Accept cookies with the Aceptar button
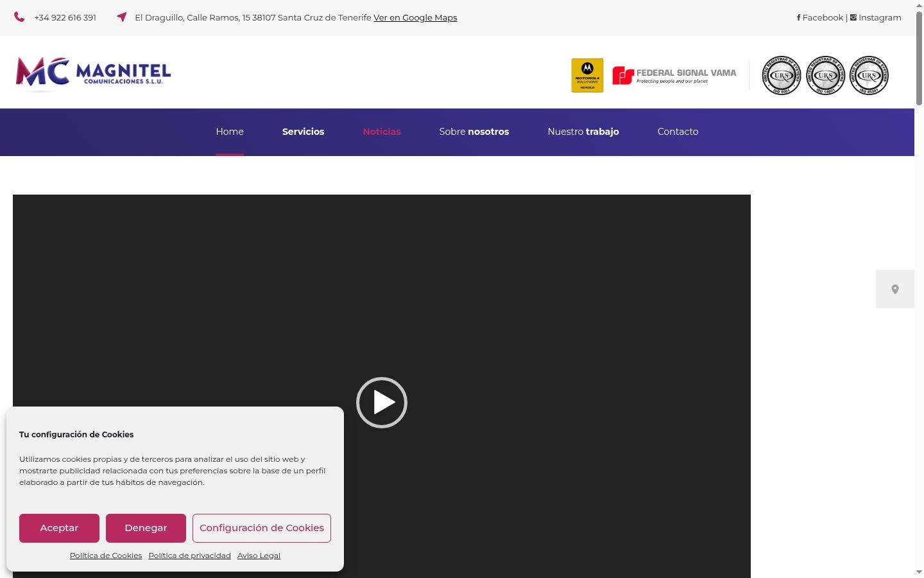 pyautogui.click(x=59, y=528)
